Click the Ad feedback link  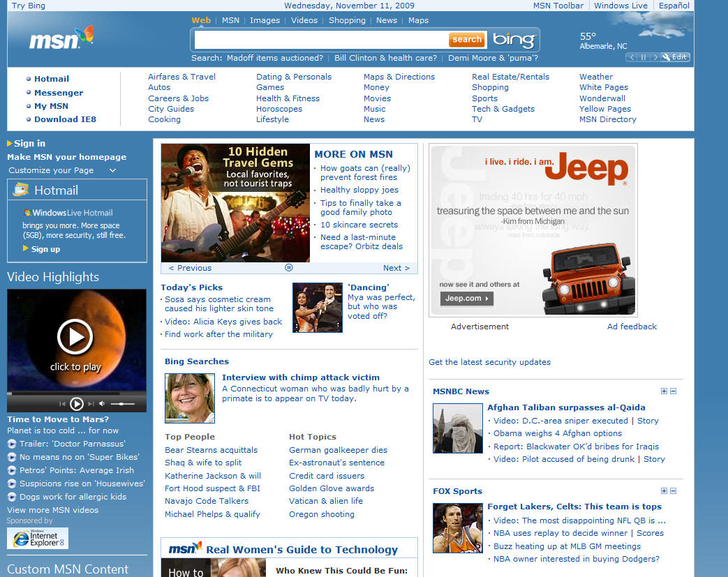pos(632,327)
